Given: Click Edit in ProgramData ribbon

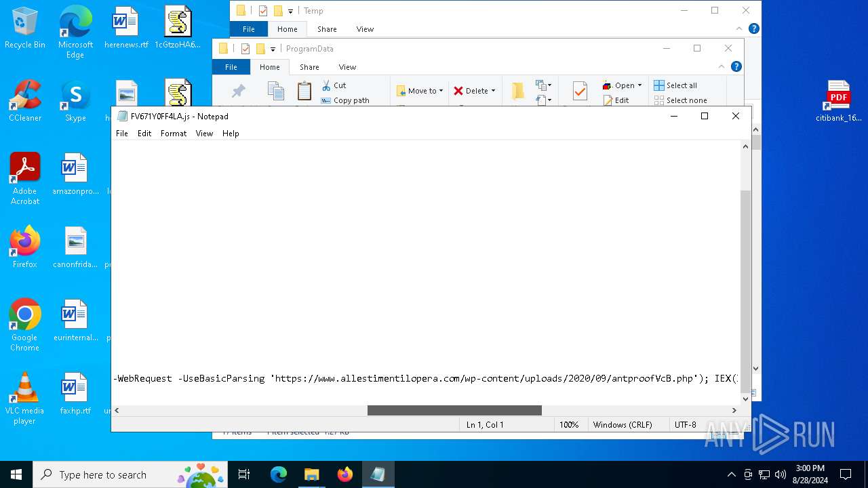Looking at the screenshot, I should click(x=616, y=100).
